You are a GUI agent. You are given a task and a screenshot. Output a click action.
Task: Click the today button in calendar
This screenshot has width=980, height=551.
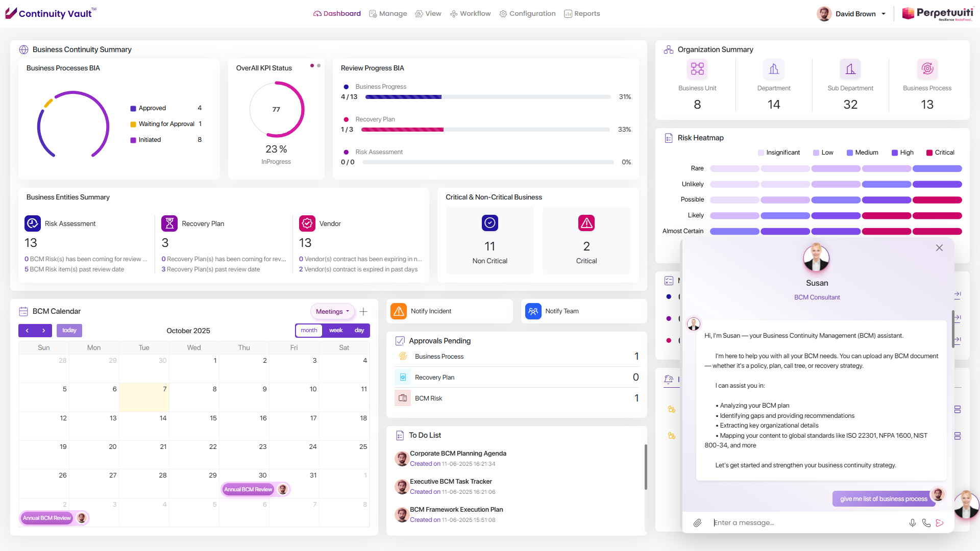[x=69, y=331]
